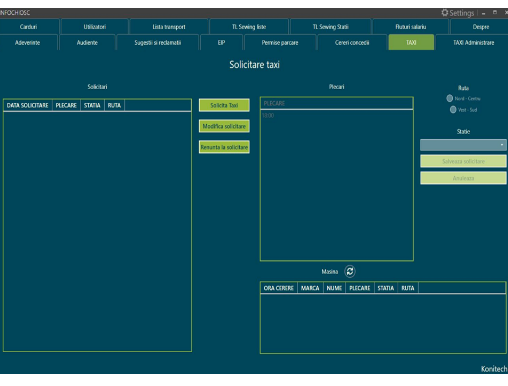Open the Lista transport tab
Screen dimensions: 508x386
[x=169, y=27]
